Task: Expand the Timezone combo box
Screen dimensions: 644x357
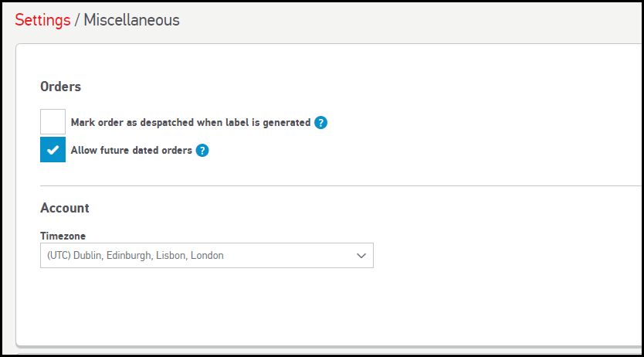Action: point(207,256)
